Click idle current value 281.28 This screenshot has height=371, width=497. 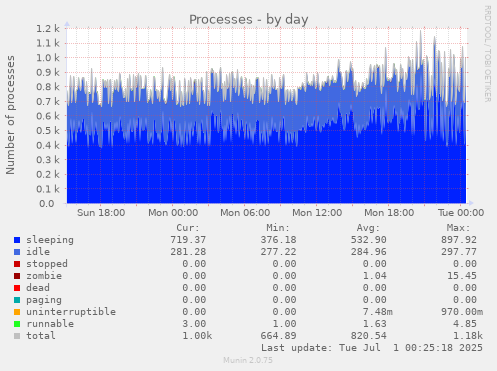click(188, 252)
